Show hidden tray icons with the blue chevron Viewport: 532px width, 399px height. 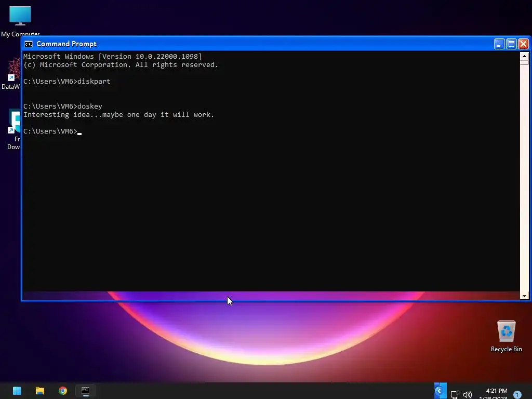click(440, 391)
